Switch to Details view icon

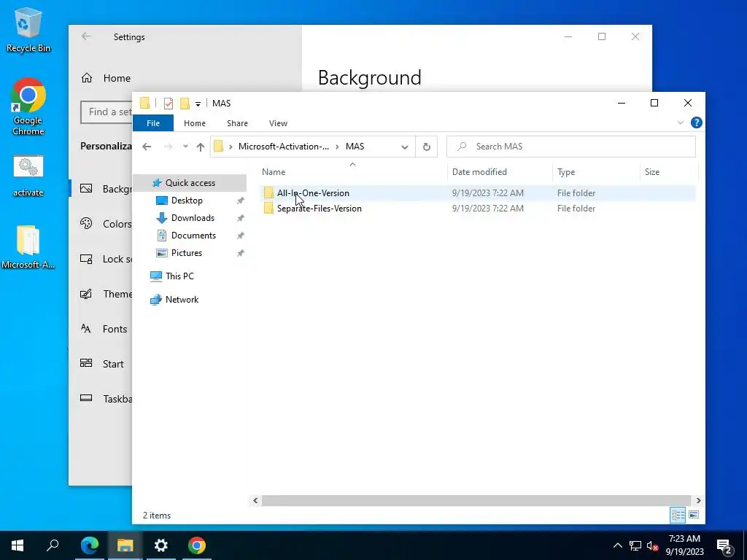point(678,515)
